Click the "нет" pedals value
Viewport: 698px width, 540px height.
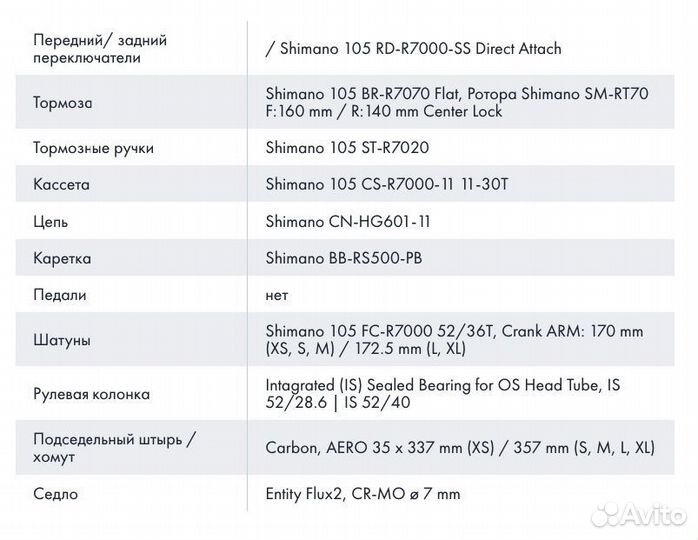click(x=277, y=295)
